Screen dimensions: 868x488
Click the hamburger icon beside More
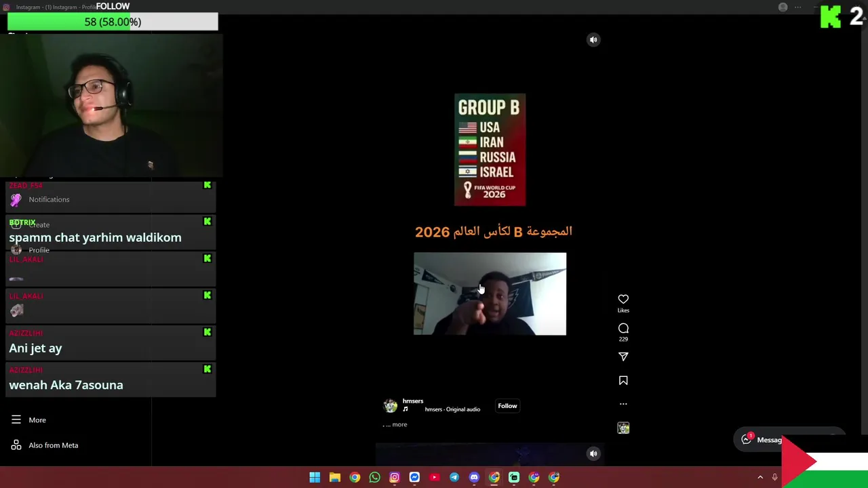(16, 420)
